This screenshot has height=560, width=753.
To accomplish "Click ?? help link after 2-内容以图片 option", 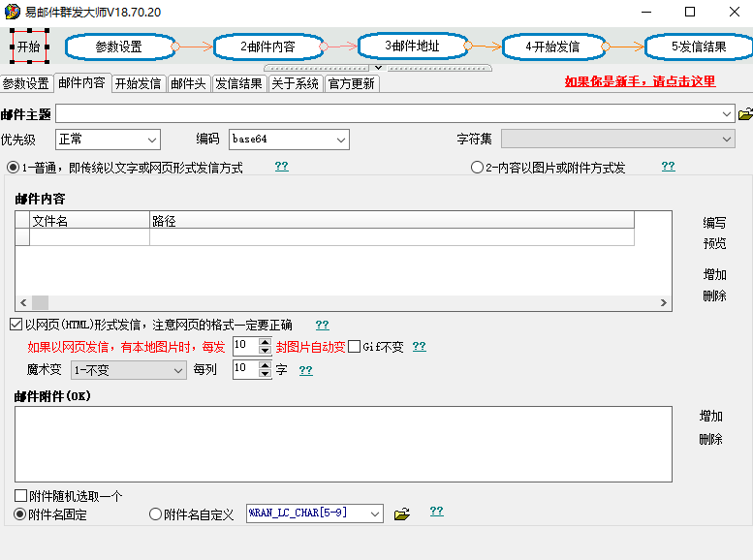I will tap(668, 167).
